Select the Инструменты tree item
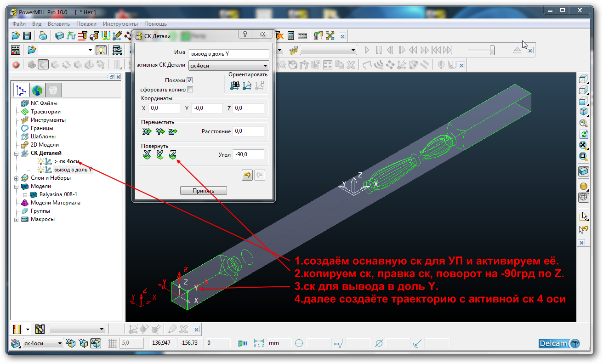Screen dimensions: 603x364 (48, 120)
